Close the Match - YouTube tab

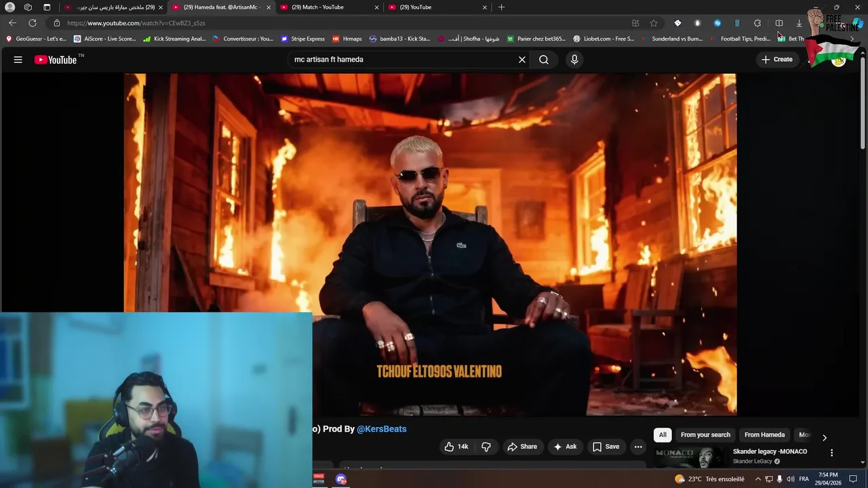pyautogui.click(x=376, y=7)
